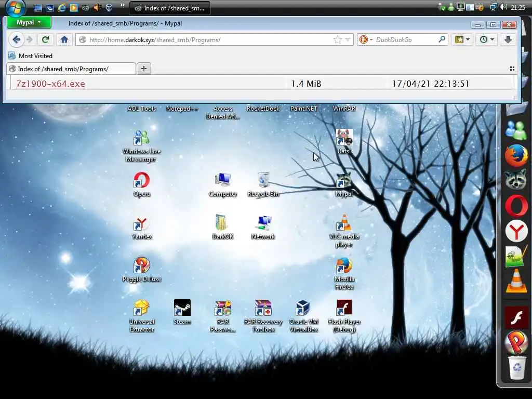The width and height of the screenshot is (532, 399).
Task: Select the Recycle Bin desktop icon
Action: coord(263,184)
